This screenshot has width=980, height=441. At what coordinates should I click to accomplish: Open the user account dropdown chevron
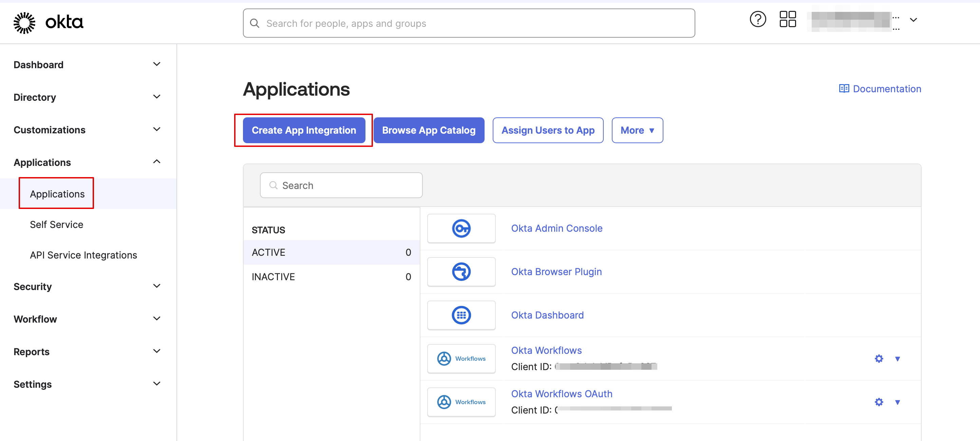pyautogui.click(x=913, y=20)
